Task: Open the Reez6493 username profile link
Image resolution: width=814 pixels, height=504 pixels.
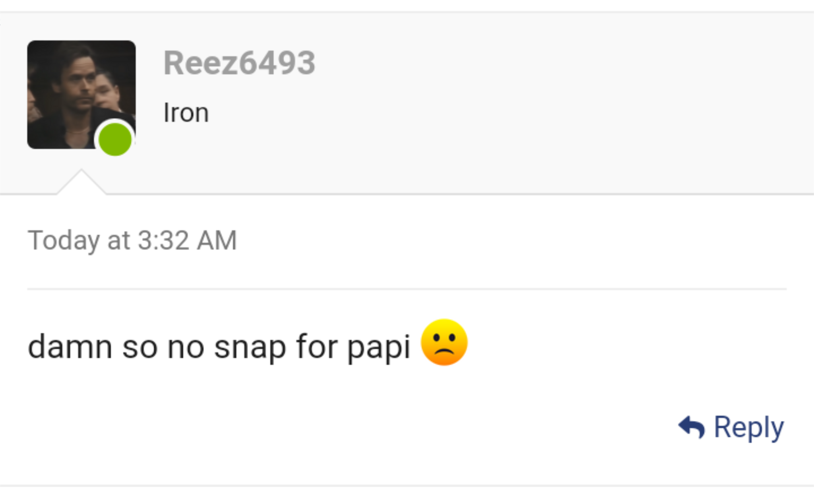Action: (x=239, y=63)
